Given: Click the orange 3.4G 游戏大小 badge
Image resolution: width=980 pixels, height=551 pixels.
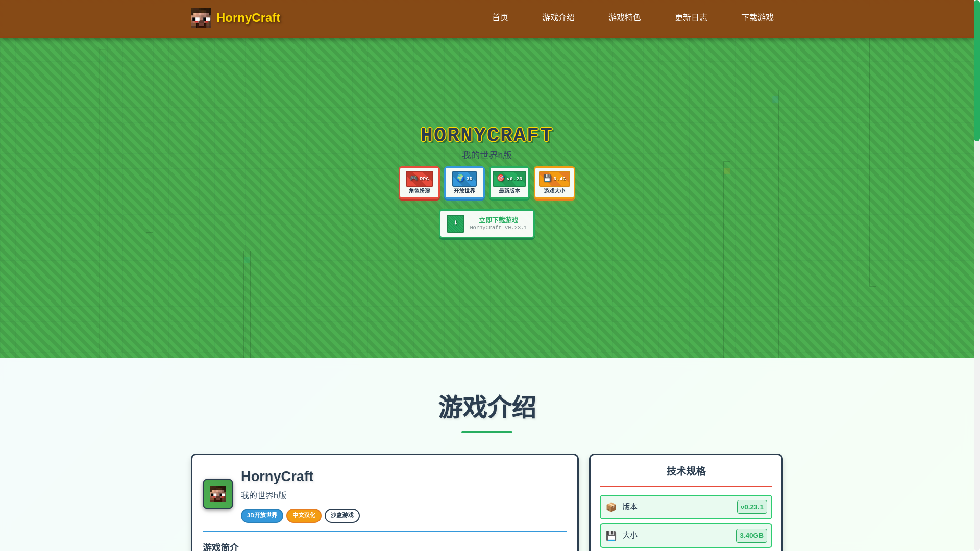Looking at the screenshot, I should coord(554,183).
